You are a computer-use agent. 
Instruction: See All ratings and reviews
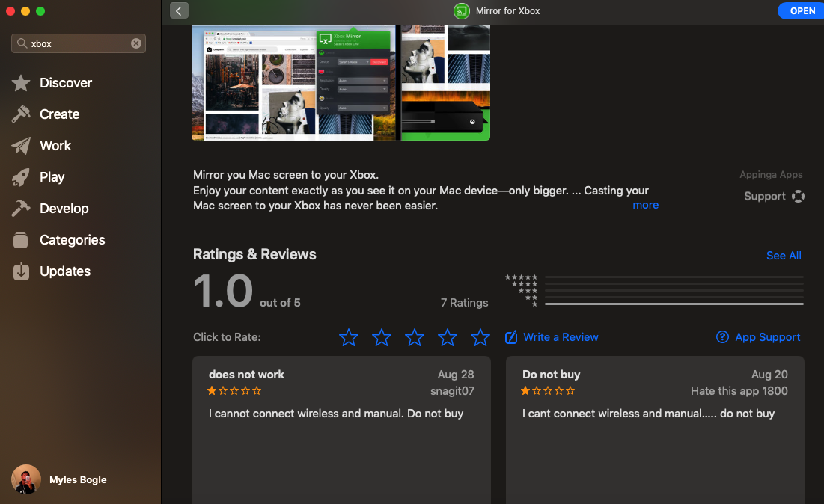[x=784, y=256]
